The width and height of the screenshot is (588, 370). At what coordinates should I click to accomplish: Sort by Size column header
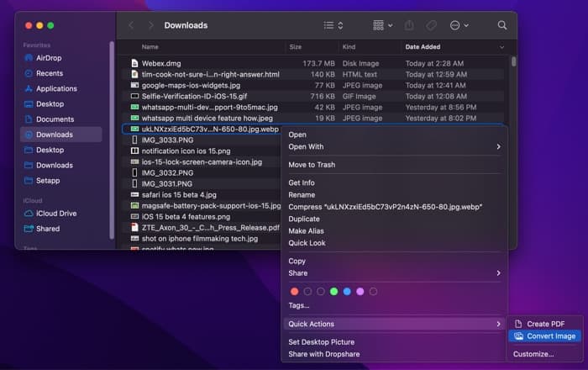click(x=296, y=47)
